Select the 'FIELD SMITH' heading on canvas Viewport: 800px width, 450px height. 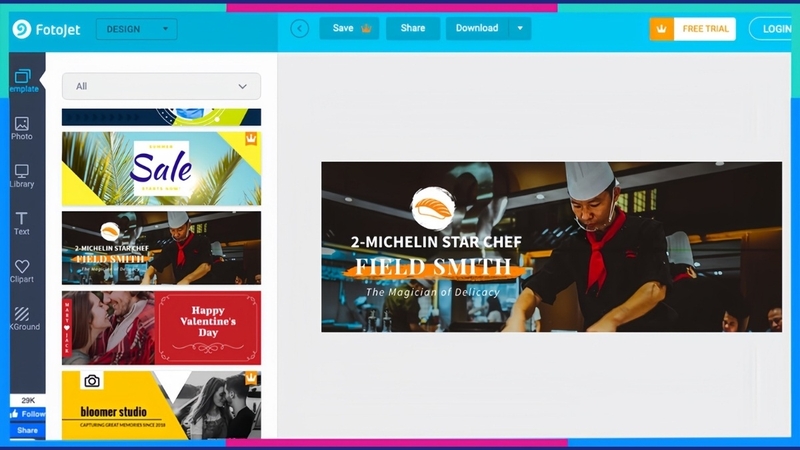(x=433, y=267)
